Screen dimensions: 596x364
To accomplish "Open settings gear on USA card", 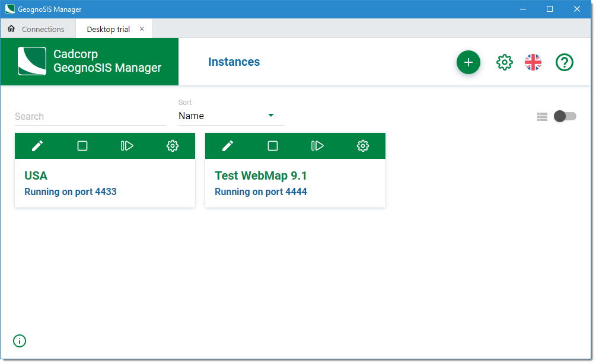I will (173, 145).
